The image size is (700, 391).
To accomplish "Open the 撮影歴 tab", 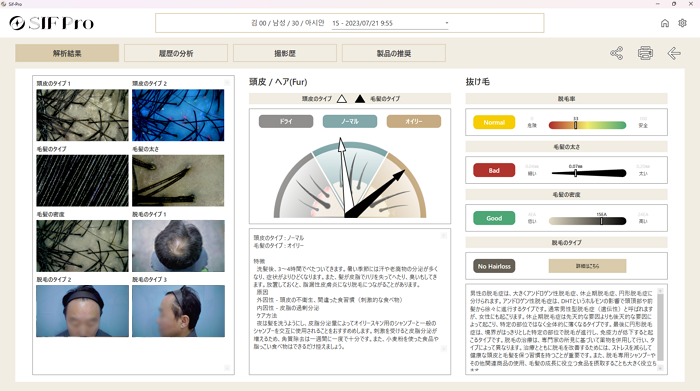I will pos(285,53).
